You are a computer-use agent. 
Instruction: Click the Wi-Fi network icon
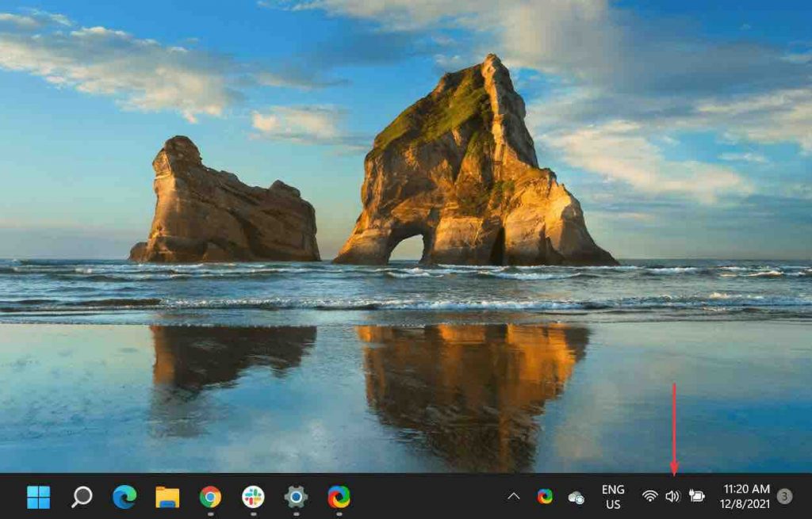click(650, 497)
